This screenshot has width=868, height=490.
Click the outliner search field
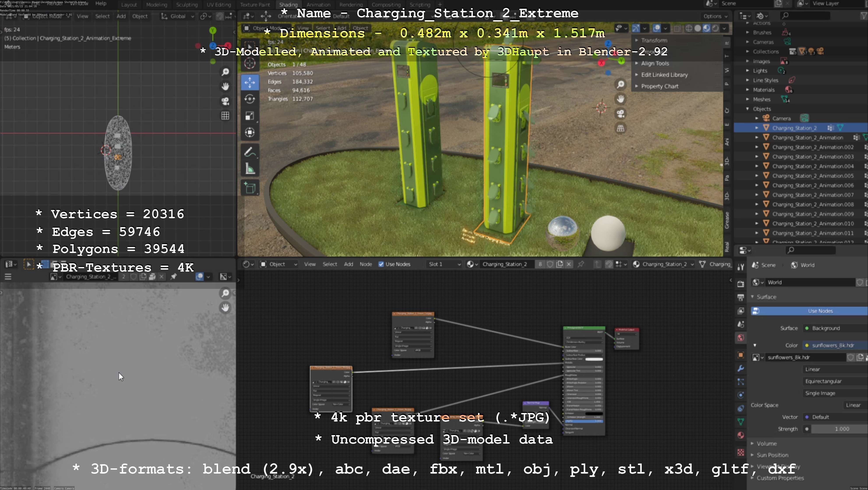click(805, 16)
